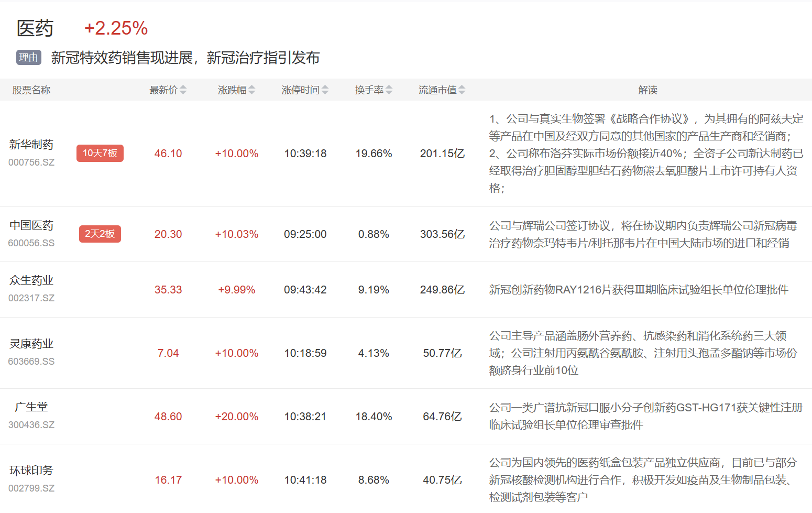
Task: Click market cap 50.77亿
Action: click(442, 353)
